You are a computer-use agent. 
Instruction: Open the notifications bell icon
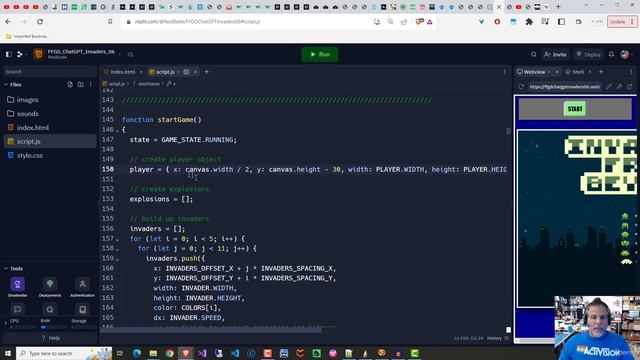click(x=611, y=54)
